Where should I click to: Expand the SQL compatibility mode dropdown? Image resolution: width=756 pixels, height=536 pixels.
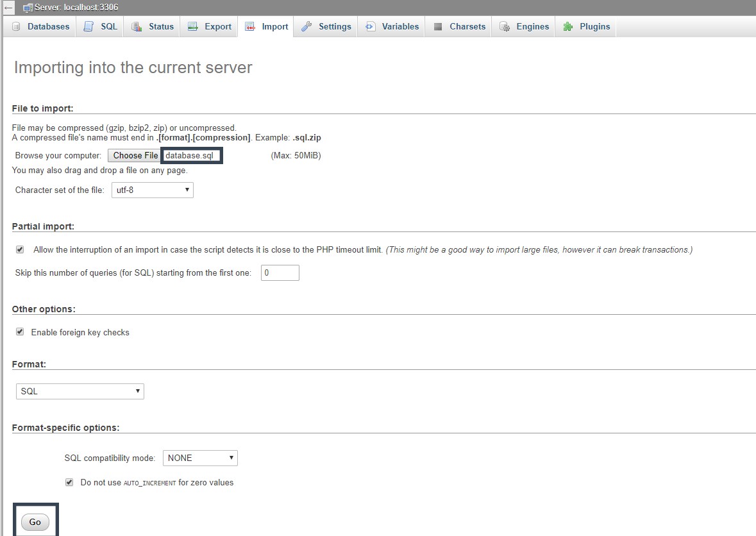point(200,458)
